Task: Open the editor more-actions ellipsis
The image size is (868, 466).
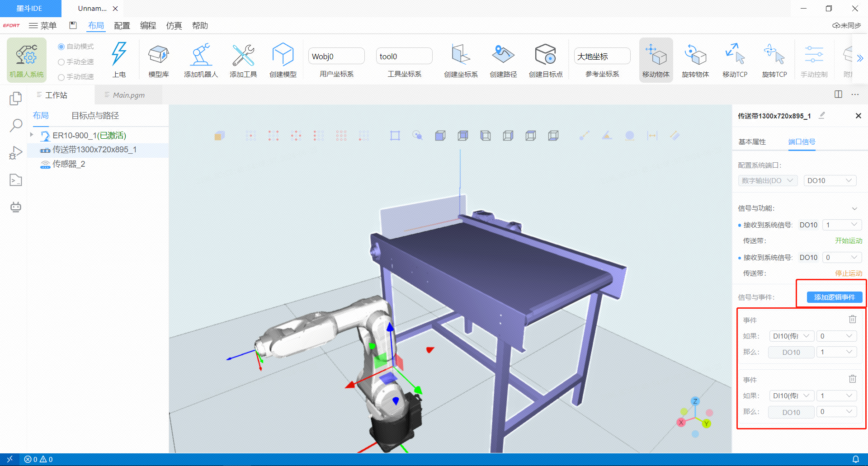Action: [855, 94]
